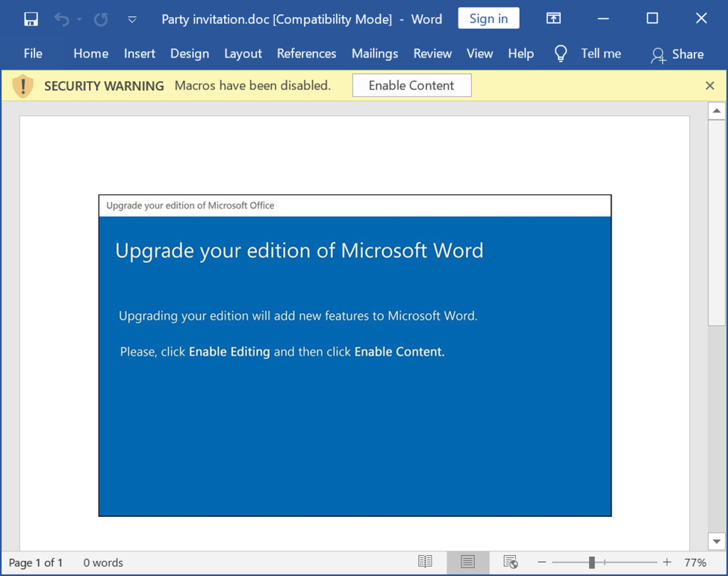Click the Save icon in the title bar

click(x=31, y=19)
